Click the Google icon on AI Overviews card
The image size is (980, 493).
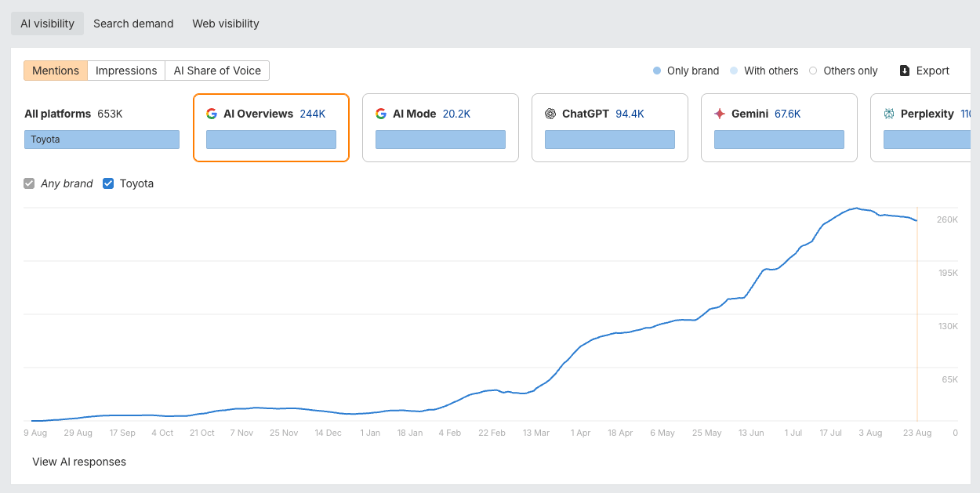(x=212, y=114)
